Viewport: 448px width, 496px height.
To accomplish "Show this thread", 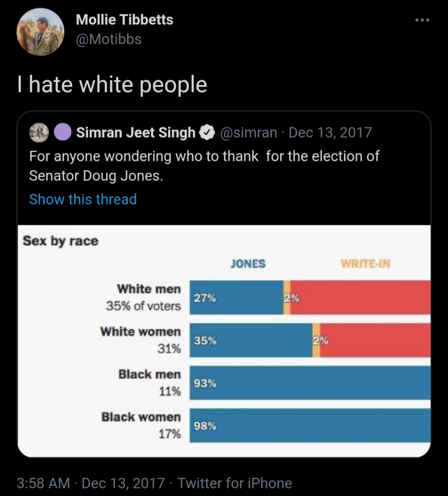I will pos(83,199).
